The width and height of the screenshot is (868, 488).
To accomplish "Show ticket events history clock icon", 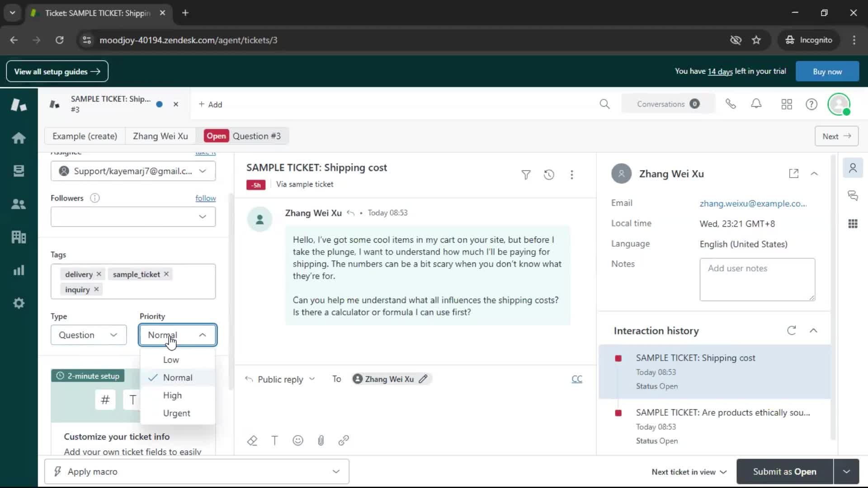I will point(549,175).
